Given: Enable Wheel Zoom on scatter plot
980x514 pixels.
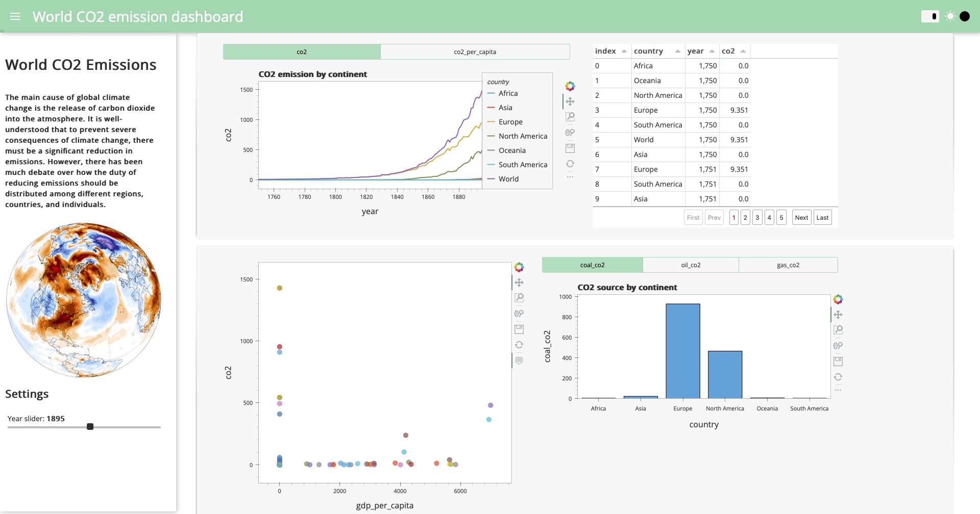Looking at the screenshot, I should coord(519,314).
